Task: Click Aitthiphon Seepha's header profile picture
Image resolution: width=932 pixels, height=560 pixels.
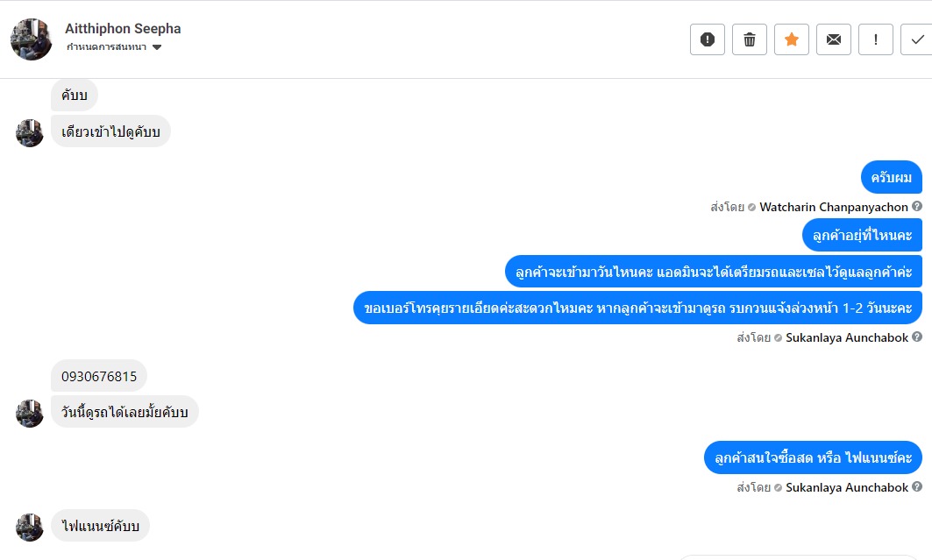Action: click(x=32, y=39)
